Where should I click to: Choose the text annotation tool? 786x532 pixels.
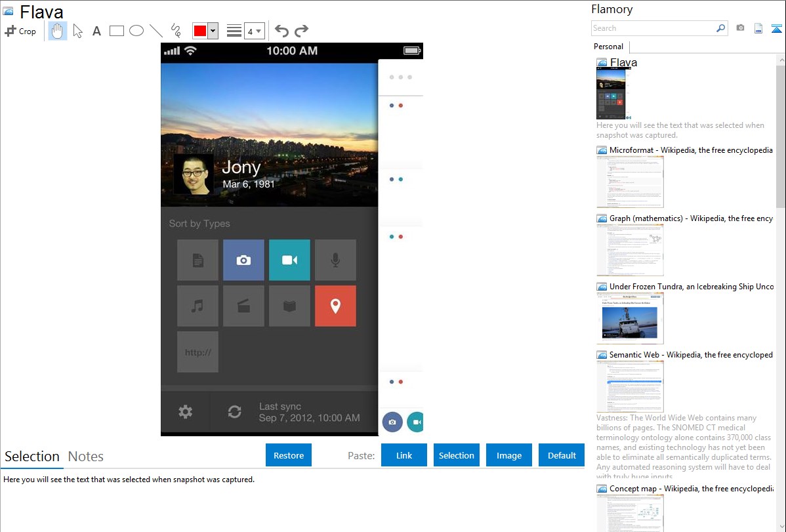[96, 31]
